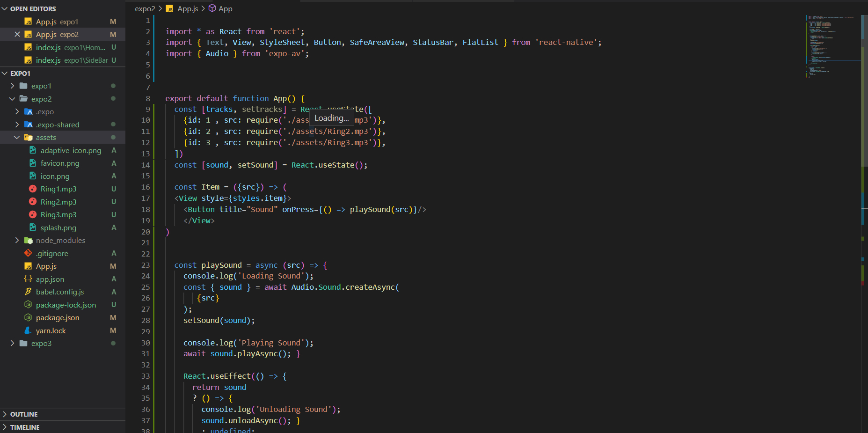Click the Ring1.mp3 audio file icon

coord(33,189)
